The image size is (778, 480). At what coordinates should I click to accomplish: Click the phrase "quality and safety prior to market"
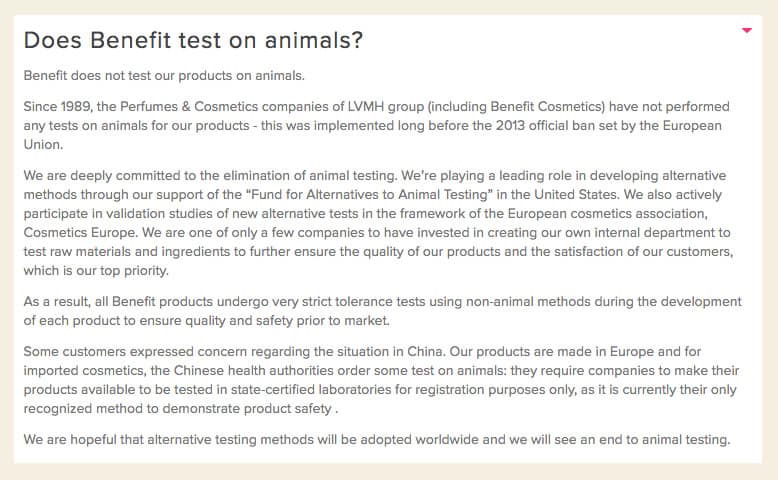pos(286,321)
